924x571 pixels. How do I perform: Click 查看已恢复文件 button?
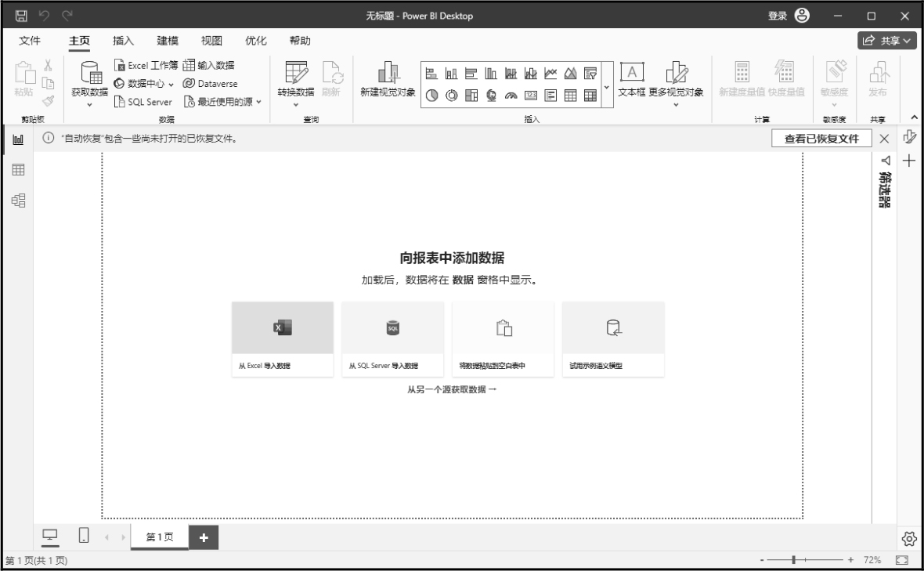tap(821, 139)
